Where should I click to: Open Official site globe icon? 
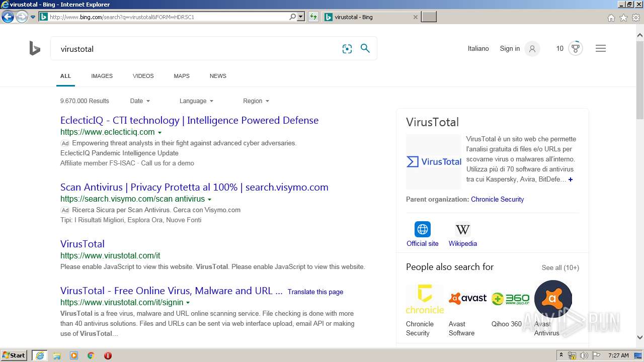[x=423, y=229]
